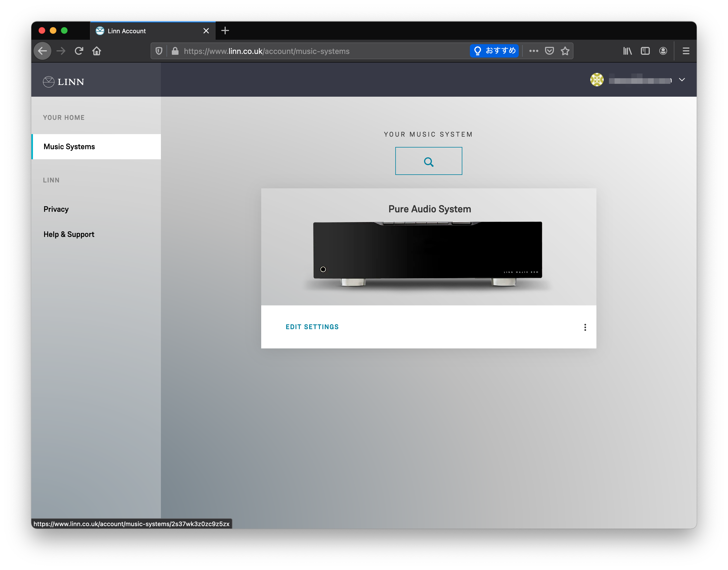Click the LINN logo
The image size is (728, 570).
63,81
